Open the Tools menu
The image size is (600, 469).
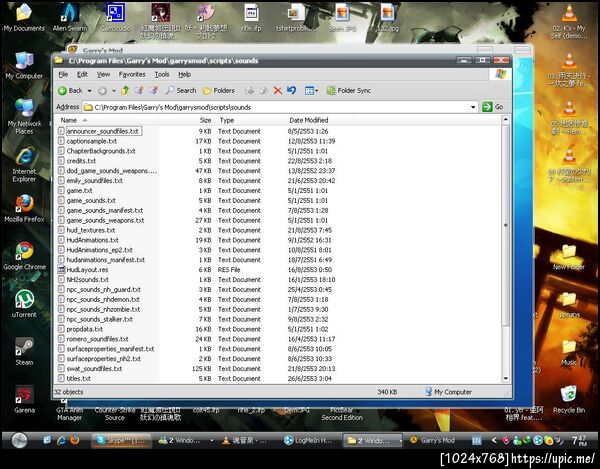(x=162, y=74)
